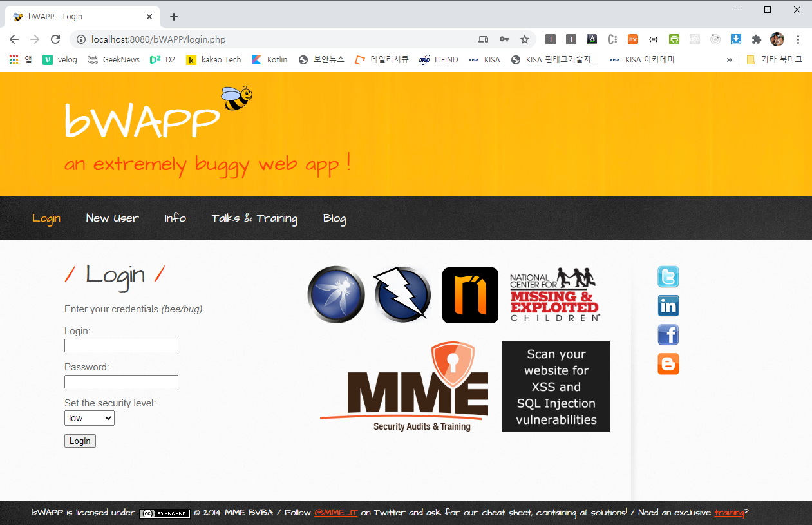This screenshot has width=812, height=525.
Task: Open a new browser tab
Action: 174,17
